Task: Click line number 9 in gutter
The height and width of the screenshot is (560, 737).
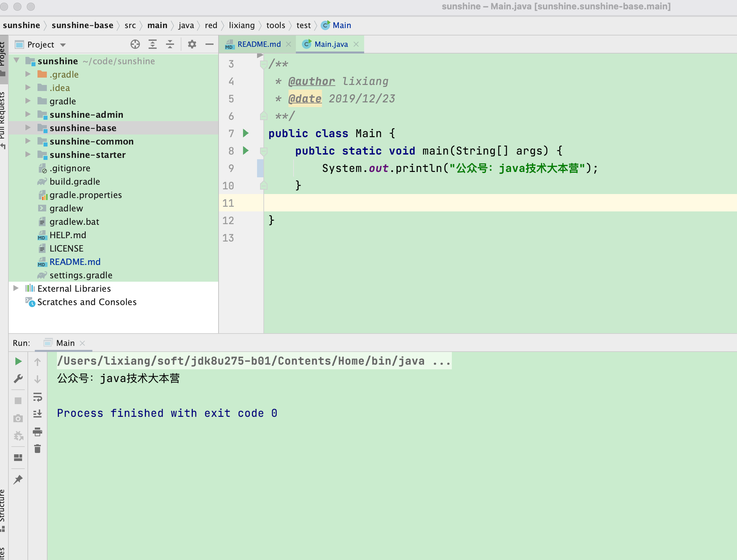Action: (x=231, y=168)
